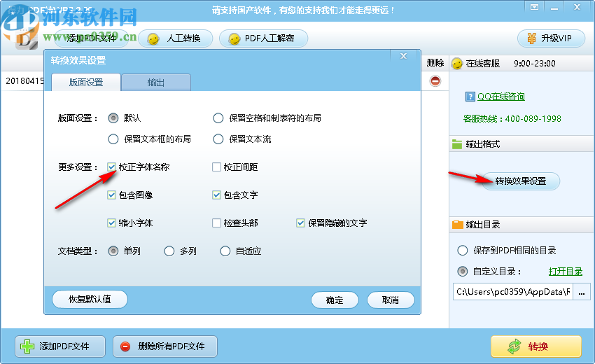Click the 人工转换 toolbar button

coord(175,38)
